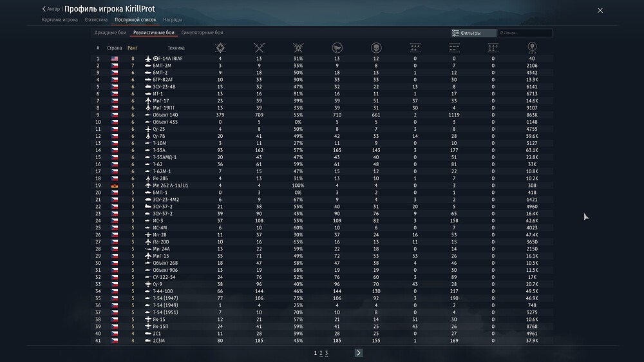The width and height of the screenshot is (644, 362).
Task: Sort by score medal column icon
Action: coord(533,48)
